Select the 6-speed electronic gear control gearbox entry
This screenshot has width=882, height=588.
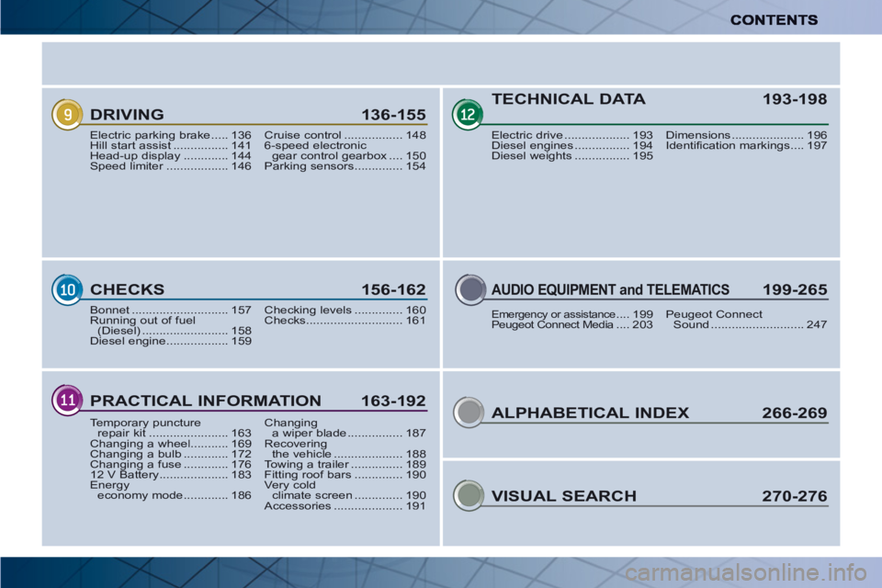pyautogui.click(x=345, y=151)
